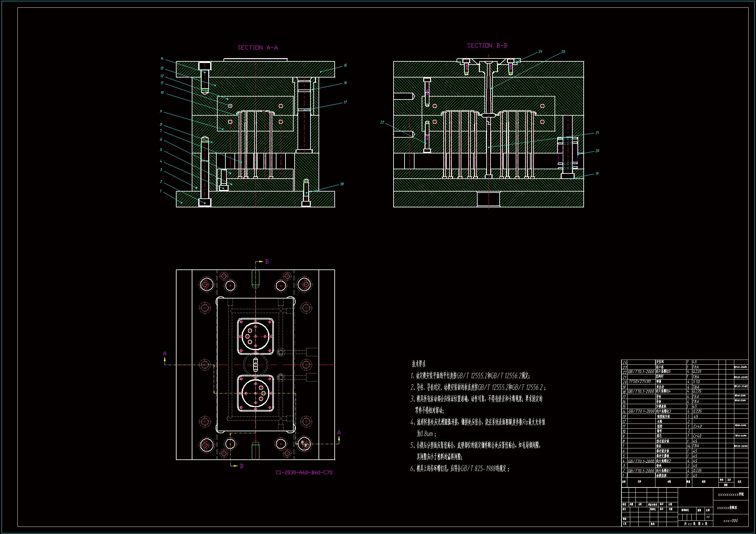
Task: Select balloon number 18 near bottom screw
Action: click(342, 184)
